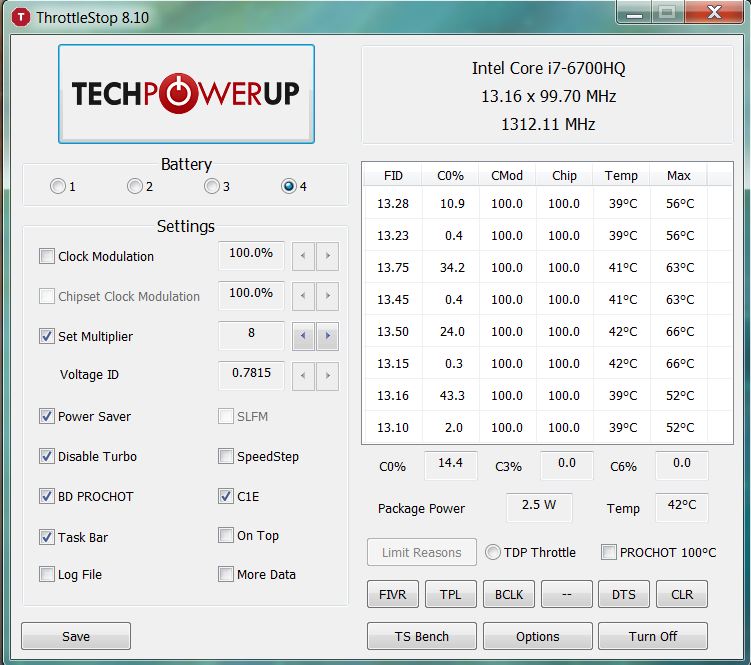The width and height of the screenshot is (751, 665).
Task: Open the Options dialog
Action: click(x=537, y=636)
